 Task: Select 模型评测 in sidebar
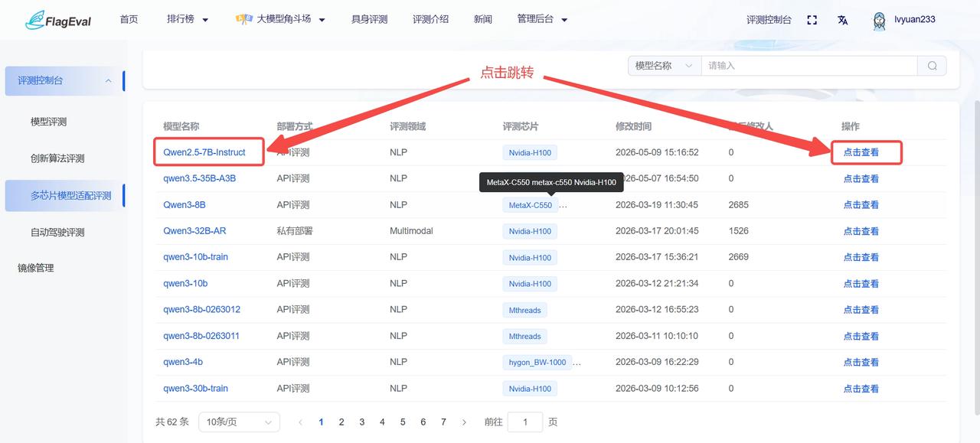pyautogui.click(x=48, y=122)
